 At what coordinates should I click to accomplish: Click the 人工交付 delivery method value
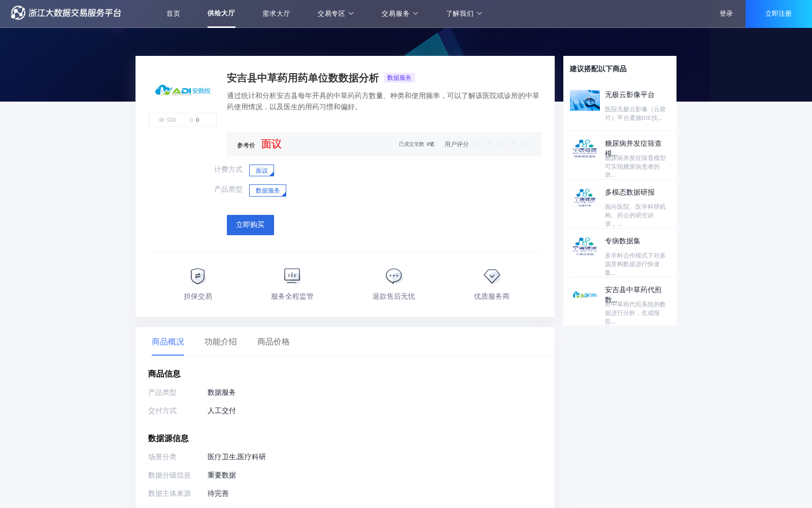pos(222,411)
